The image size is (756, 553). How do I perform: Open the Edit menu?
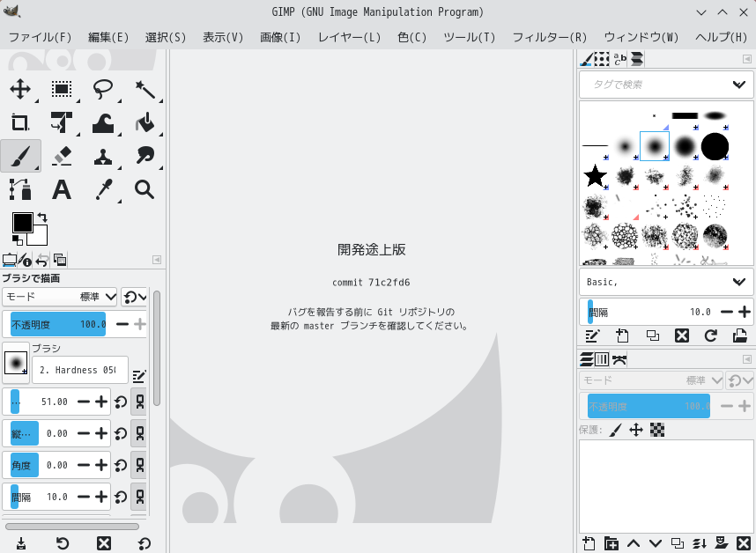[x=108, y=37]
